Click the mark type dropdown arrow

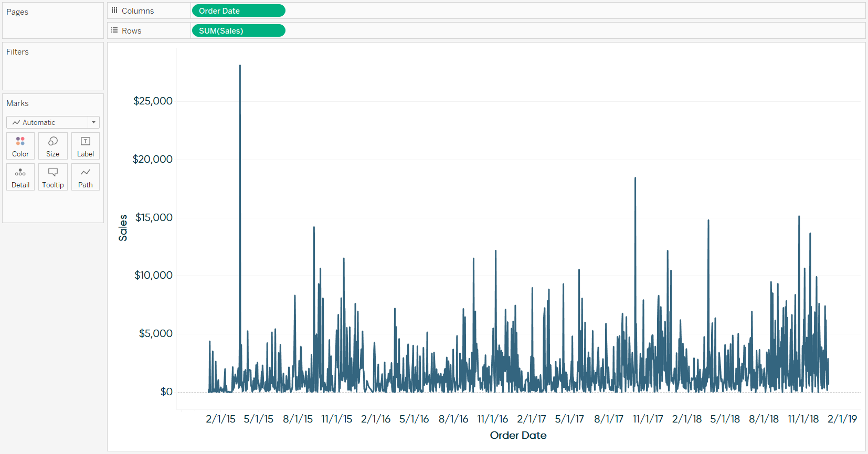(93, 122)
